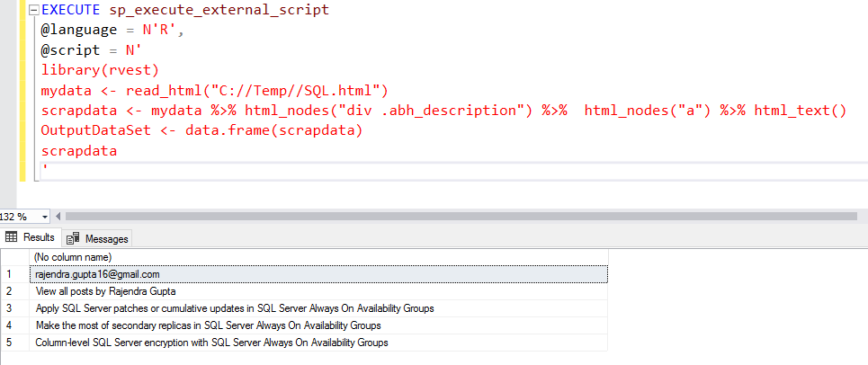
Task: Select cell rajendra.gupta16@gmail.com
Action: (x=318, y=274)
